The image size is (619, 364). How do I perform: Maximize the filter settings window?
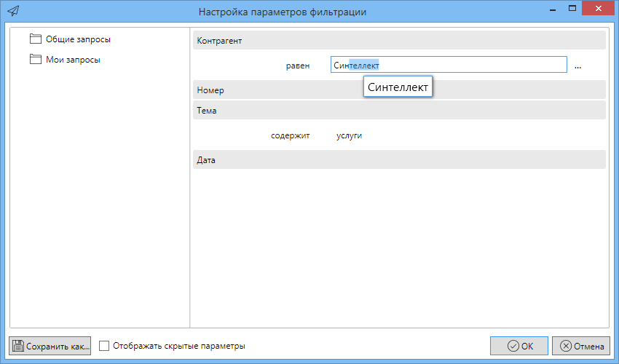(x=573, y=9)
